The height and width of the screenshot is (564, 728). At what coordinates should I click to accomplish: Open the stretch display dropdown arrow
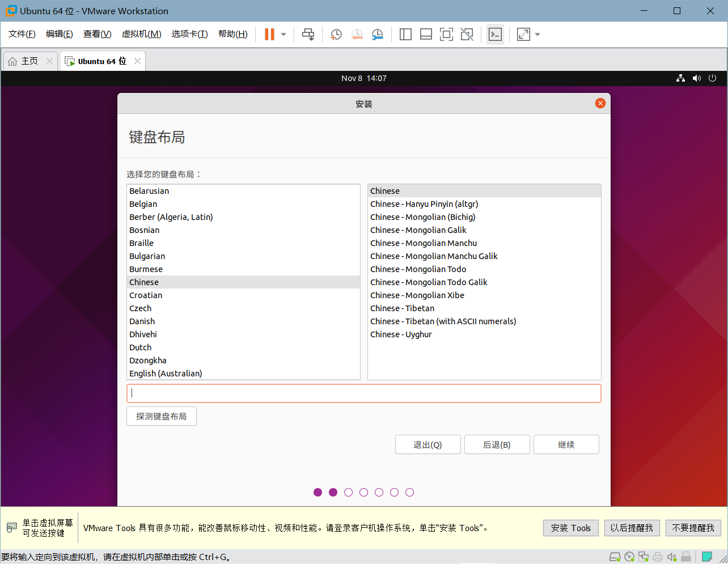coord(537,35)
